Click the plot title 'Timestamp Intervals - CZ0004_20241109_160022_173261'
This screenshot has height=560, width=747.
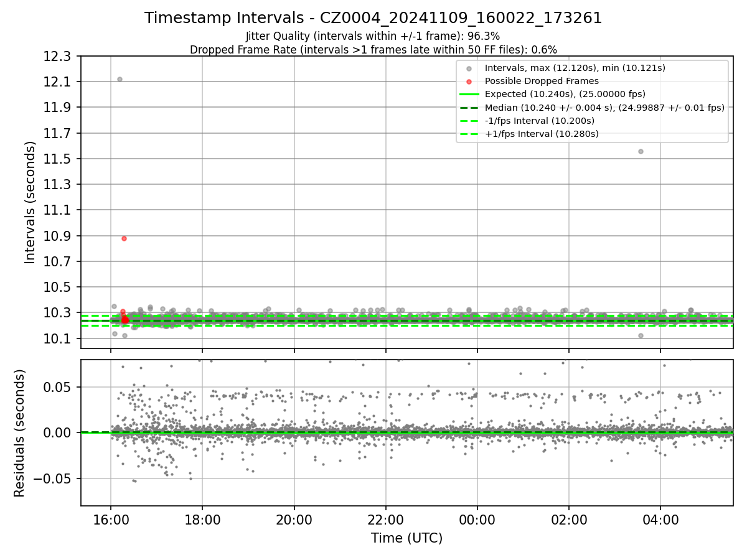[x=374, y=18]
